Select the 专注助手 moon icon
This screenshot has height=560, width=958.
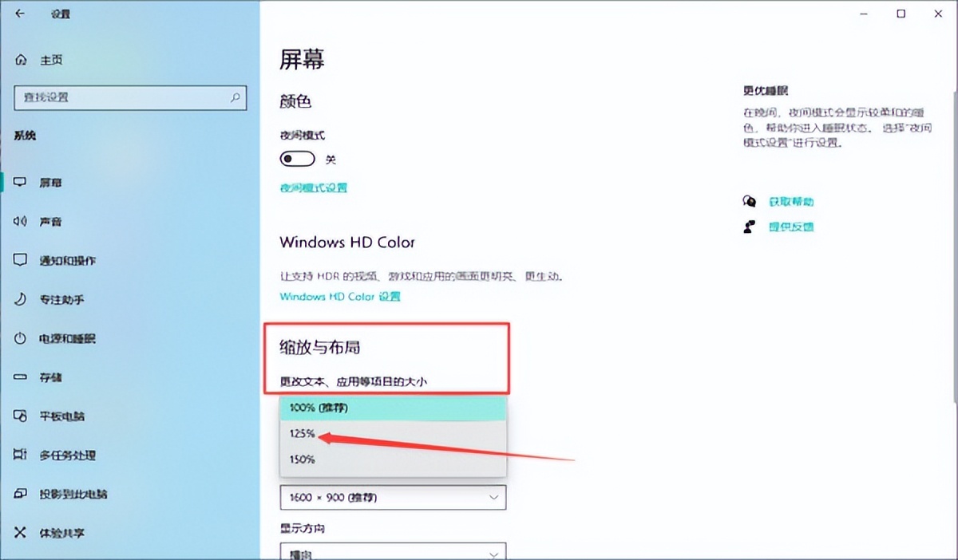[21, 299]
